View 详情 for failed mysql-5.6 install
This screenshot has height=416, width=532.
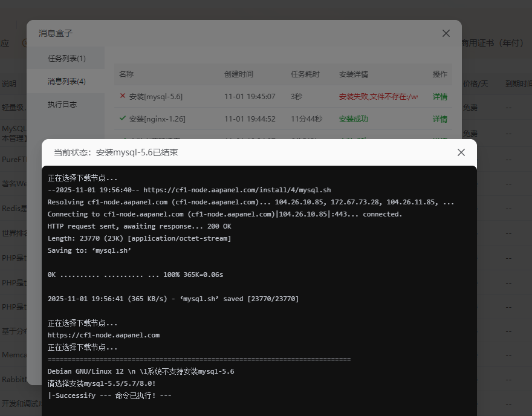[440, 97]
